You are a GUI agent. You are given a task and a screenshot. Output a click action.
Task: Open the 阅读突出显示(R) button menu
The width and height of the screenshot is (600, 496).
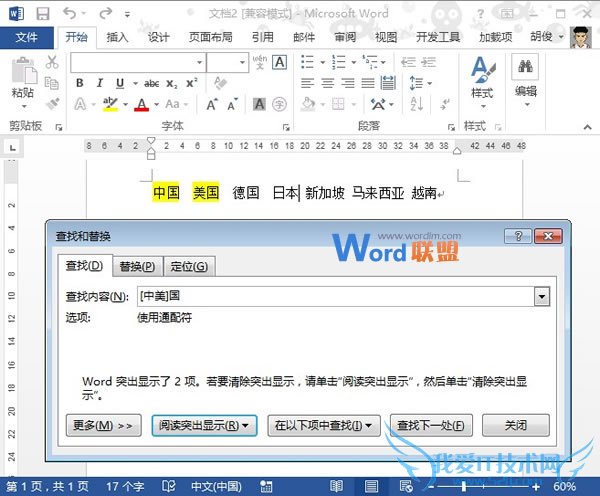[x=204, y=425]
